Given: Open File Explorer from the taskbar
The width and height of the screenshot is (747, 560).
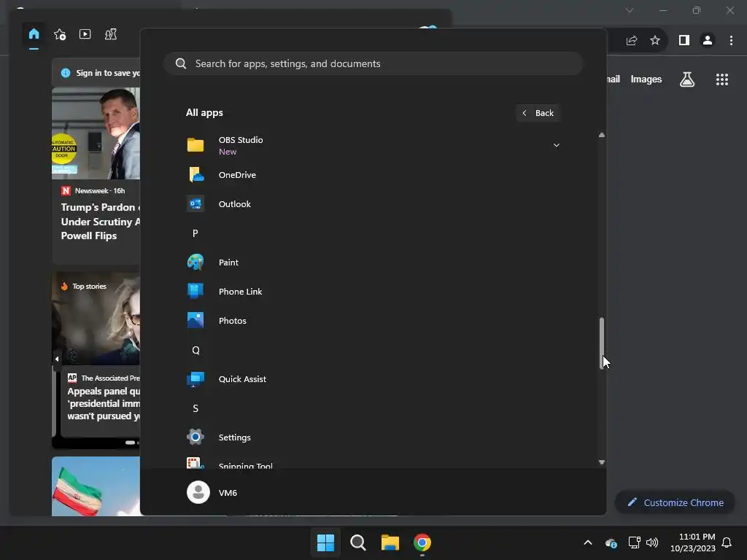Looking at the screenshot, I should (390, 542).
